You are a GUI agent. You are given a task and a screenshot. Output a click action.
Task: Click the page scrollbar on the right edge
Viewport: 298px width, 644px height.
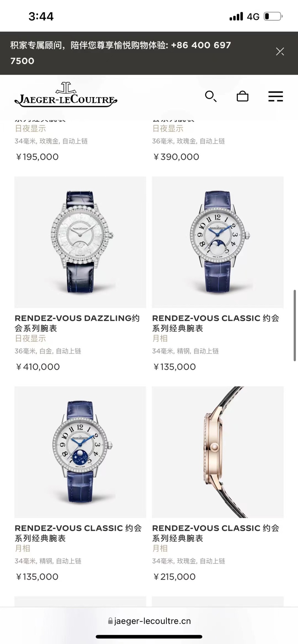click(x=295, y=325)
